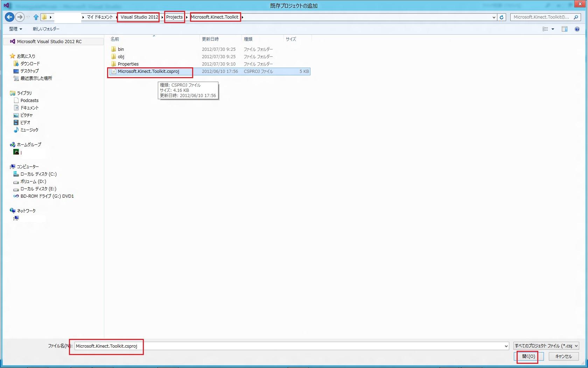Select the obj folder icon
Screen dimensions: 588x368
coord(113,56)
